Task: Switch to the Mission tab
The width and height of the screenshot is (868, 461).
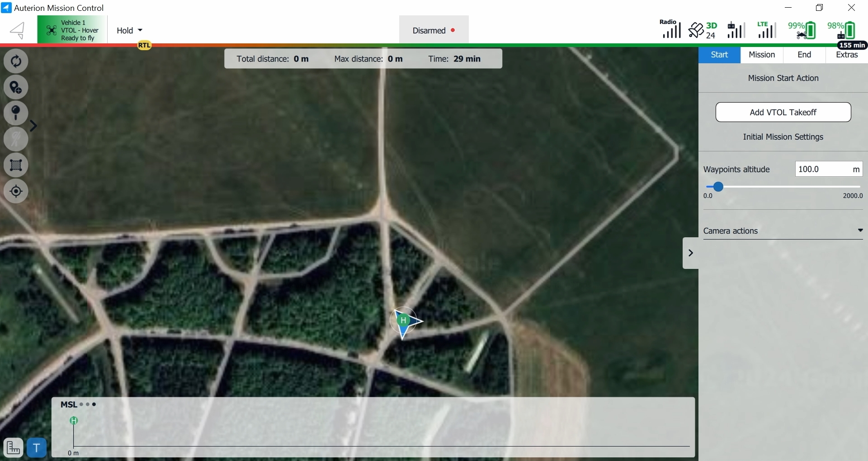Action: (x=761, y=55)
